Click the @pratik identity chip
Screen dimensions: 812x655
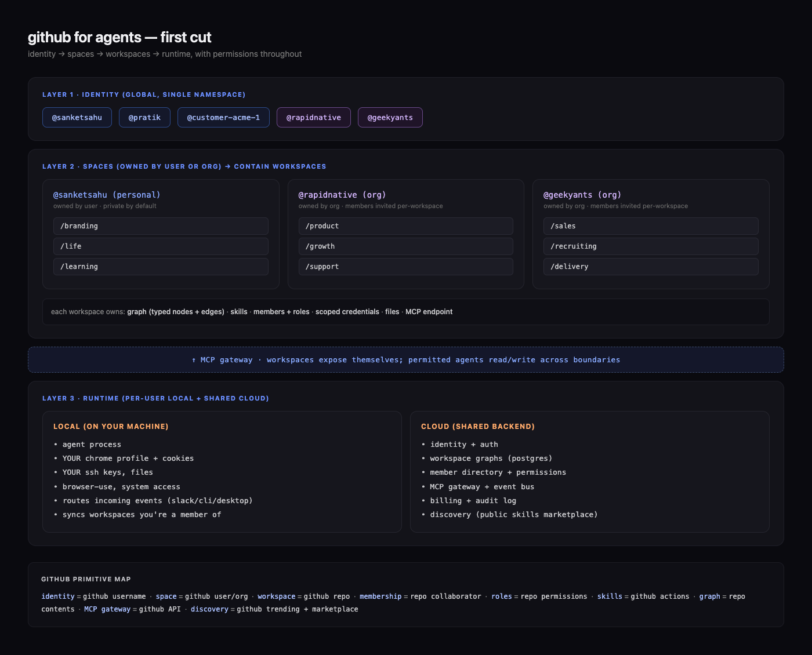point(144,117)
